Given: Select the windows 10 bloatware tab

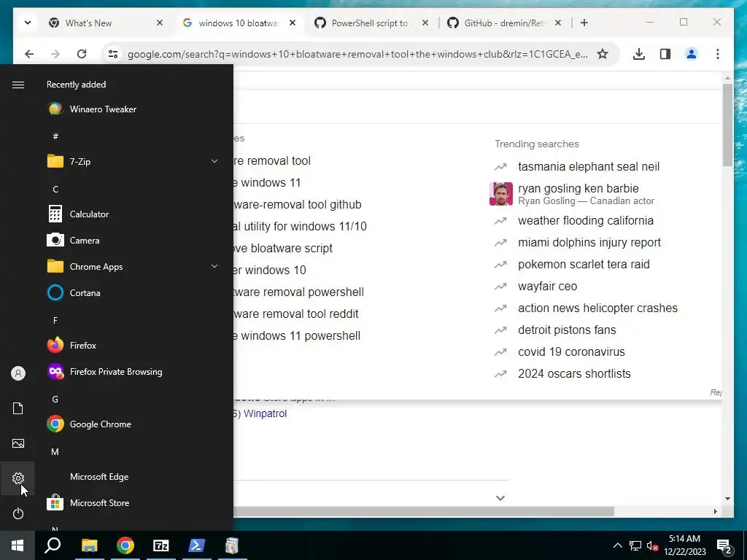Looking at the screenshot, I should tap(239, 23).
